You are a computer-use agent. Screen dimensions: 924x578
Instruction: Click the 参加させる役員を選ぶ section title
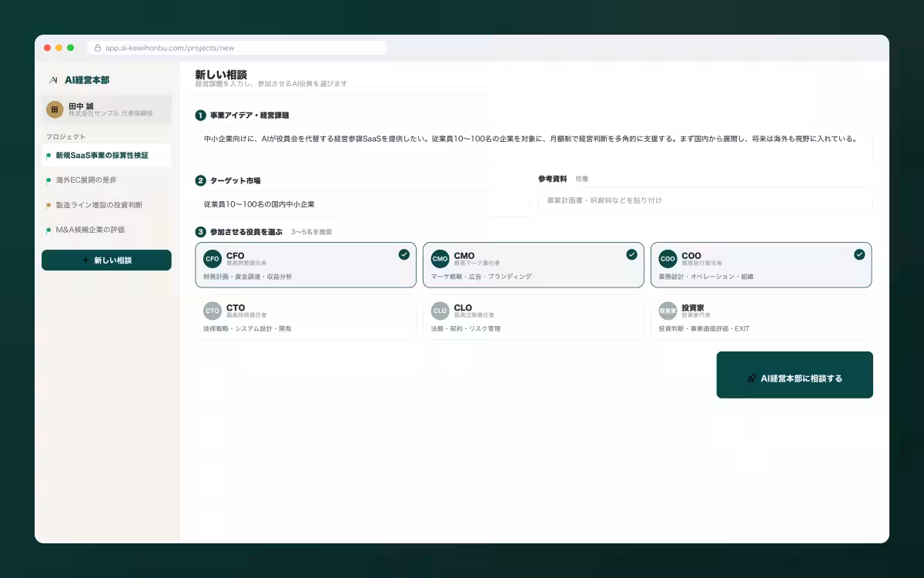[x=246, y=232]
